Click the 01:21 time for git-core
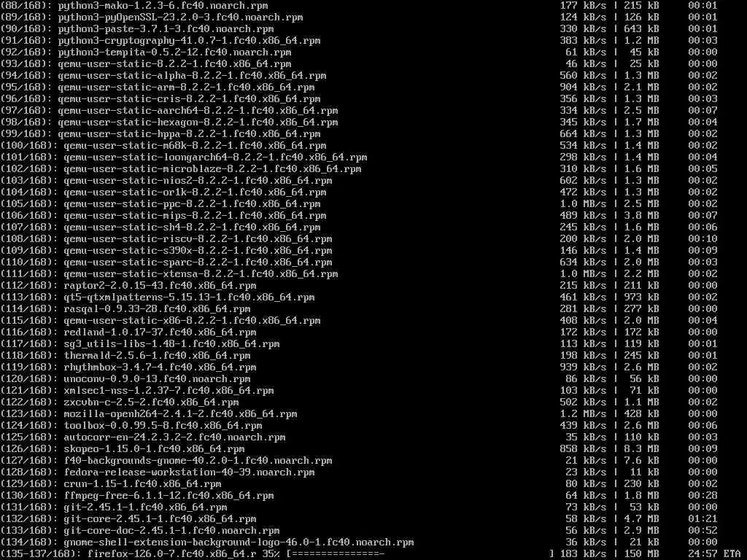Image resolution: width=747 pixels, height=560 pixels. [x=703, y=519]
